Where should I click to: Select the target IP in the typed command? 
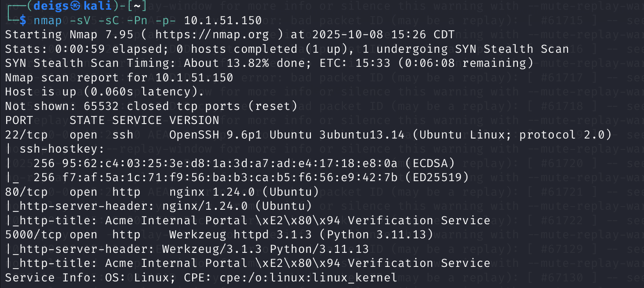(x=223, y=20)
